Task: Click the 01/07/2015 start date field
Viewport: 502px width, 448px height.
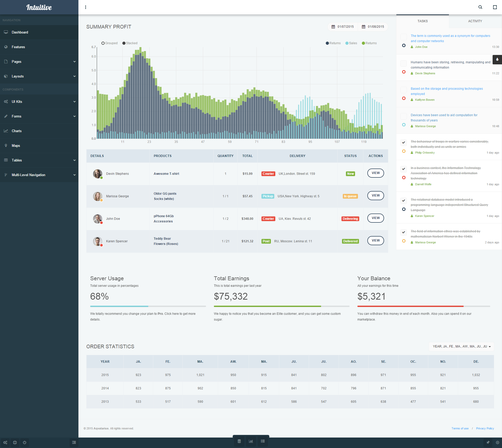Action: [x=343, y=27]
